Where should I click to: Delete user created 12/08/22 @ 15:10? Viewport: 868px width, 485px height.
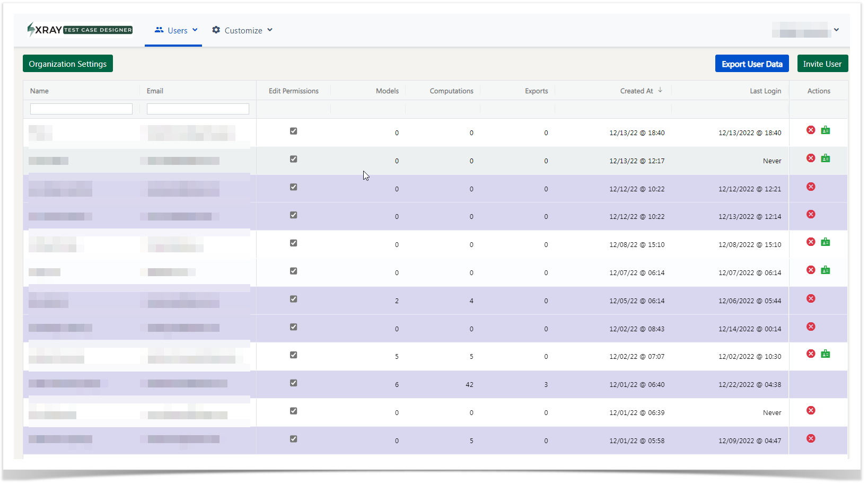tap(811, 242)
